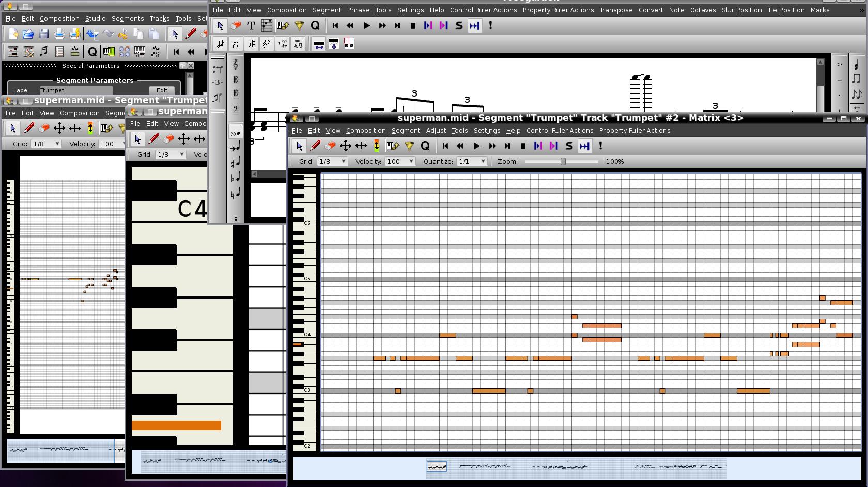This screenshot has height=487, width=868.
Task: Open the Velocity dropdown in Matrix <3> window
Action: tap(400, 162)
